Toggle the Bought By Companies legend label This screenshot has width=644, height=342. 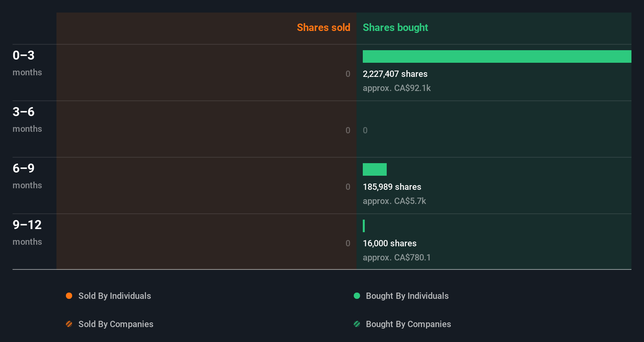click(x=408, y=324)
